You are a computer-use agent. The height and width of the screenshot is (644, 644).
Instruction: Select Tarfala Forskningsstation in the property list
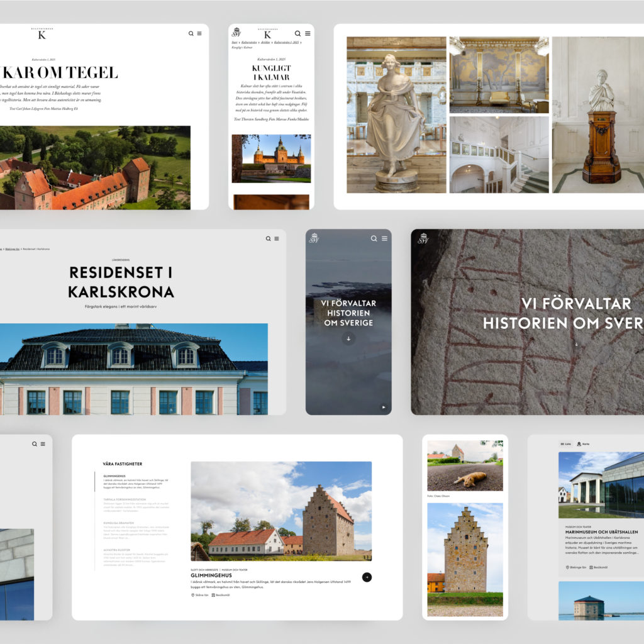[136, 505]
